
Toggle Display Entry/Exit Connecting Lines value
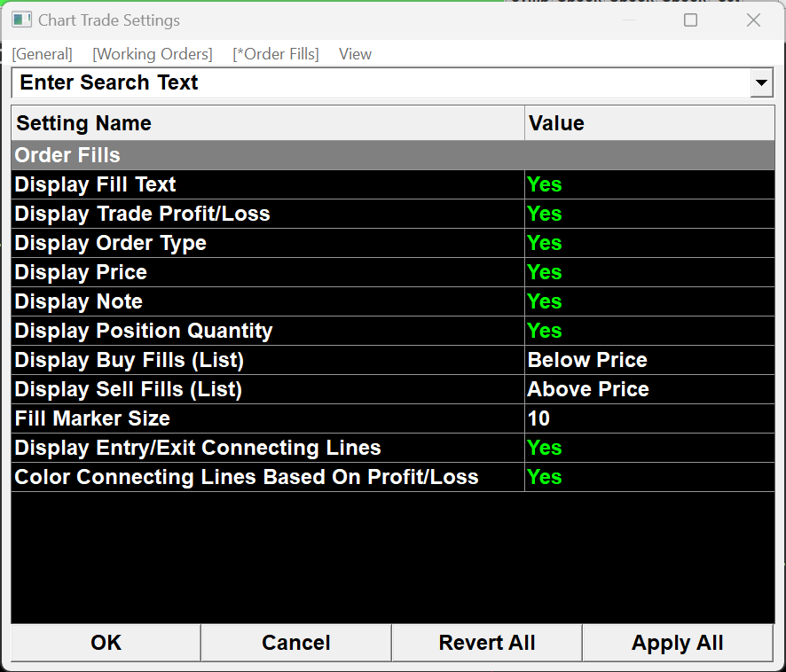[x=649, y=448]
